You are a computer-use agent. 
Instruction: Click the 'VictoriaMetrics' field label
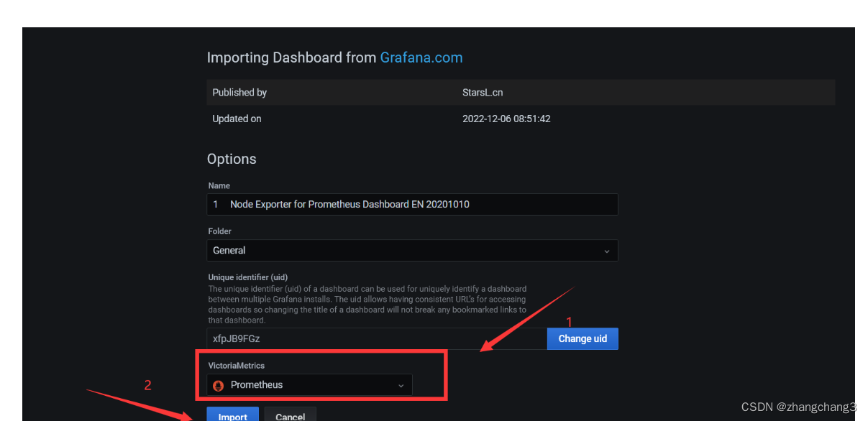tap(237, 366)
